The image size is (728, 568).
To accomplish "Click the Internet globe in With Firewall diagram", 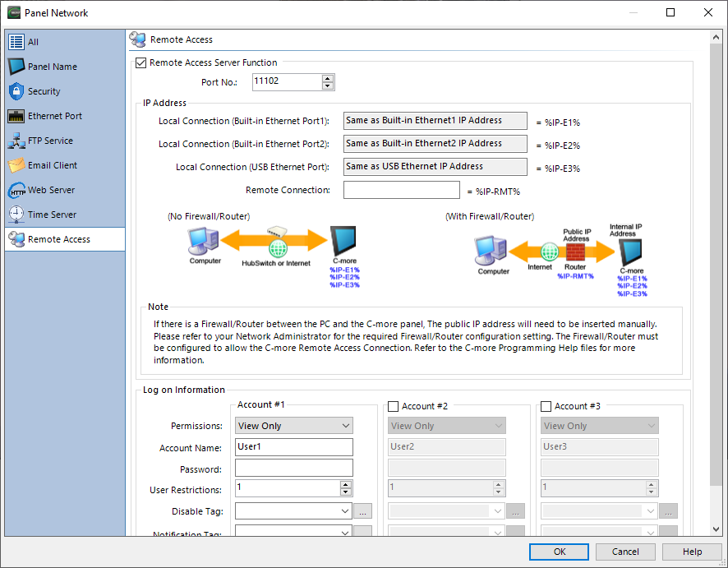I will coord(549,252).
